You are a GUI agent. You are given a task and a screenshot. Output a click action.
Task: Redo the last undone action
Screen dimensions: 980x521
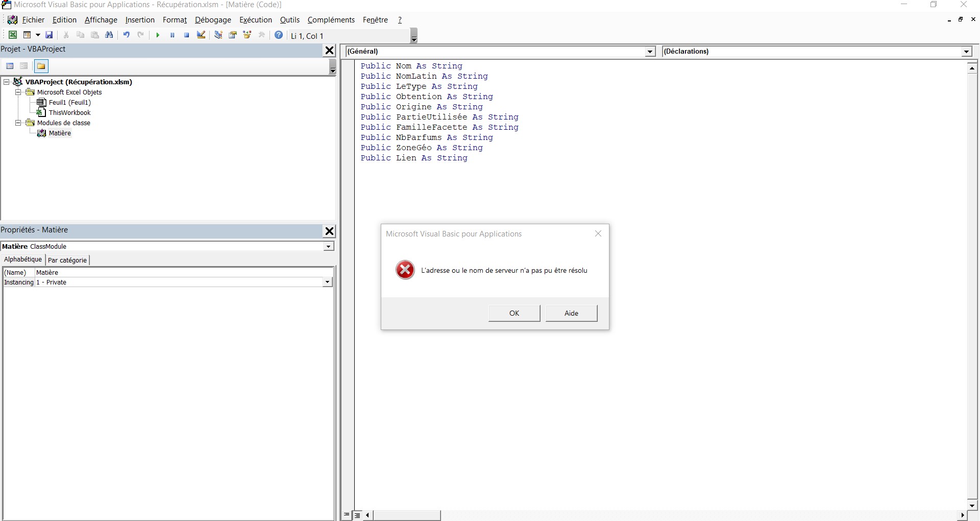140,35
